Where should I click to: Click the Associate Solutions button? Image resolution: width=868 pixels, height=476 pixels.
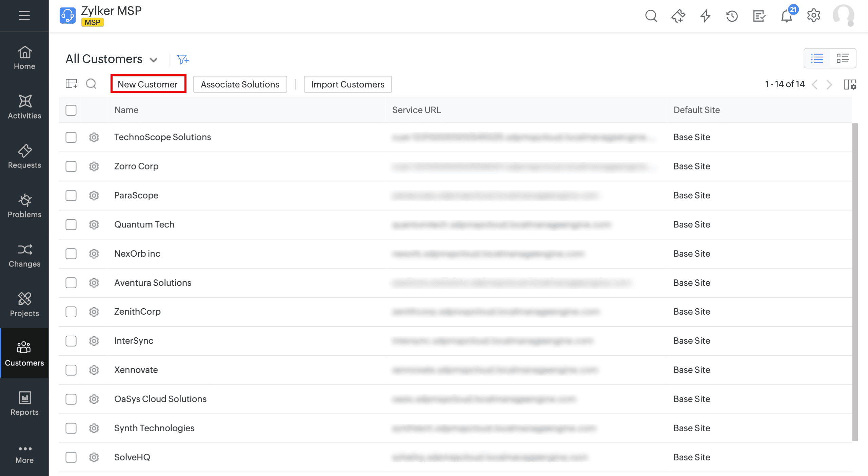tap(240, 84)
